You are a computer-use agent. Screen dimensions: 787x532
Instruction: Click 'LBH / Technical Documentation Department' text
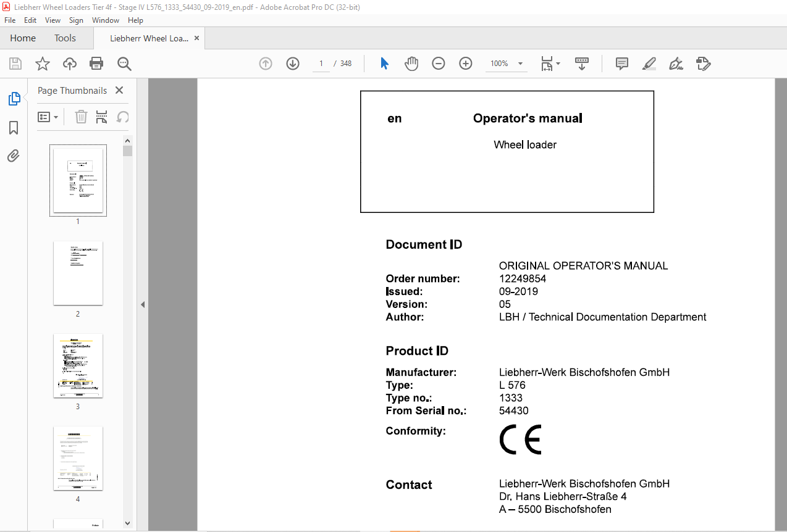603,317
